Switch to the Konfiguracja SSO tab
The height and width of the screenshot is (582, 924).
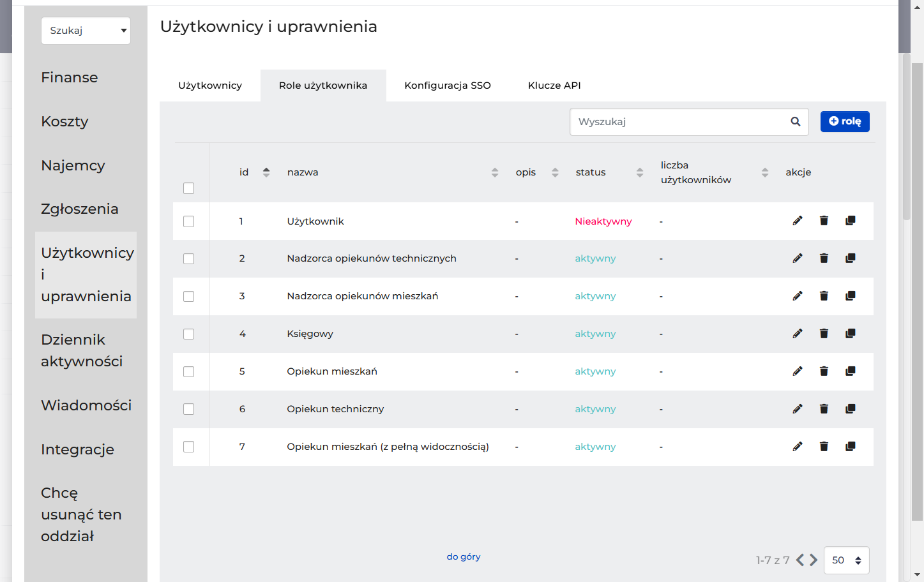click(448, 86)
